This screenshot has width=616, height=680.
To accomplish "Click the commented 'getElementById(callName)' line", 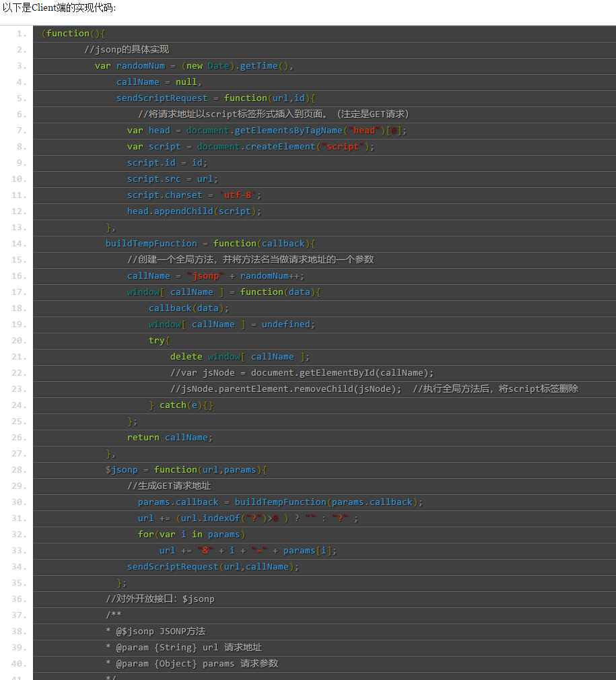I will click(x=302, y=373).
